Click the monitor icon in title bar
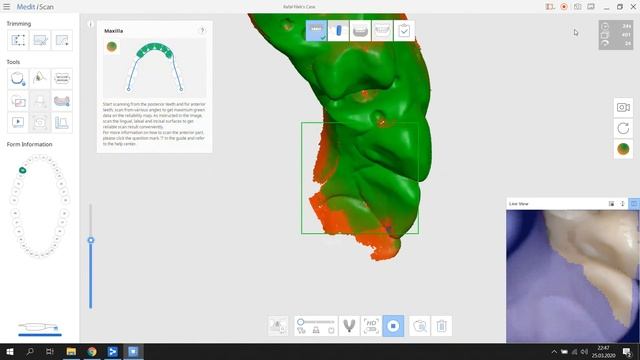 pos(591,7)
